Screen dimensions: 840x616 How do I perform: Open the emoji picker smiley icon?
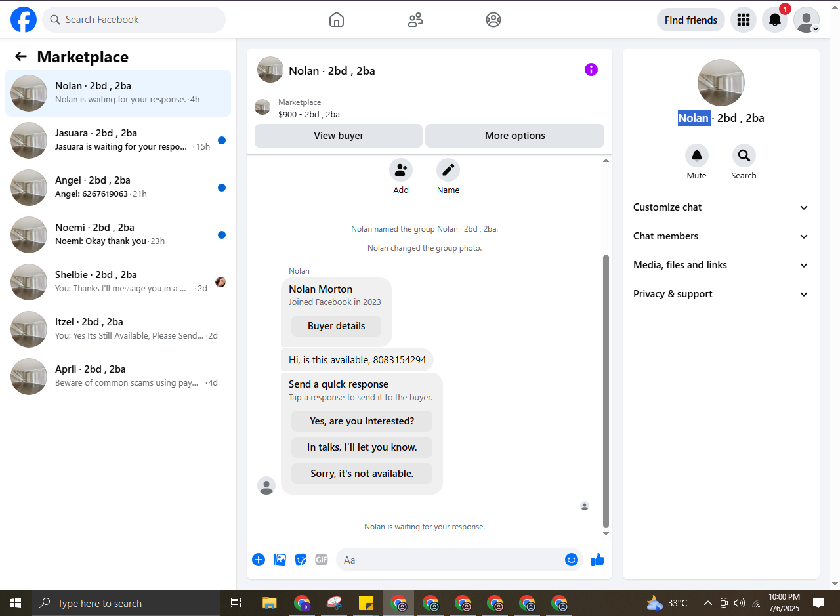572,560
